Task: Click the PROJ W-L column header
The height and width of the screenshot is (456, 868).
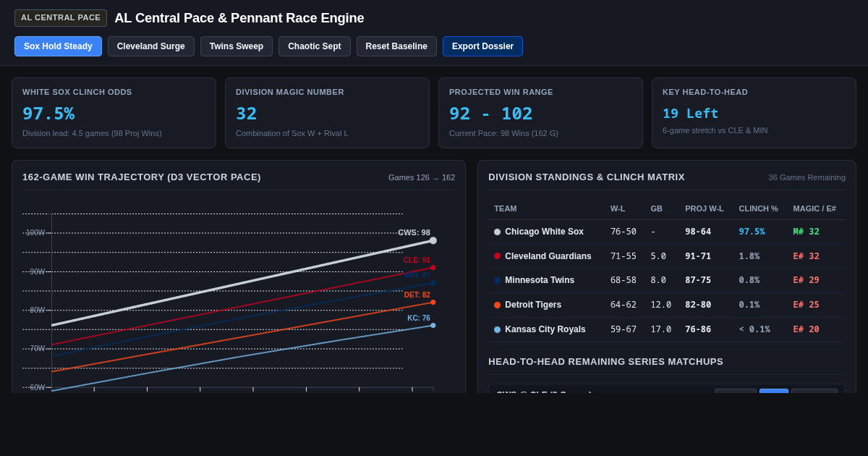Action: coord(705,208)
